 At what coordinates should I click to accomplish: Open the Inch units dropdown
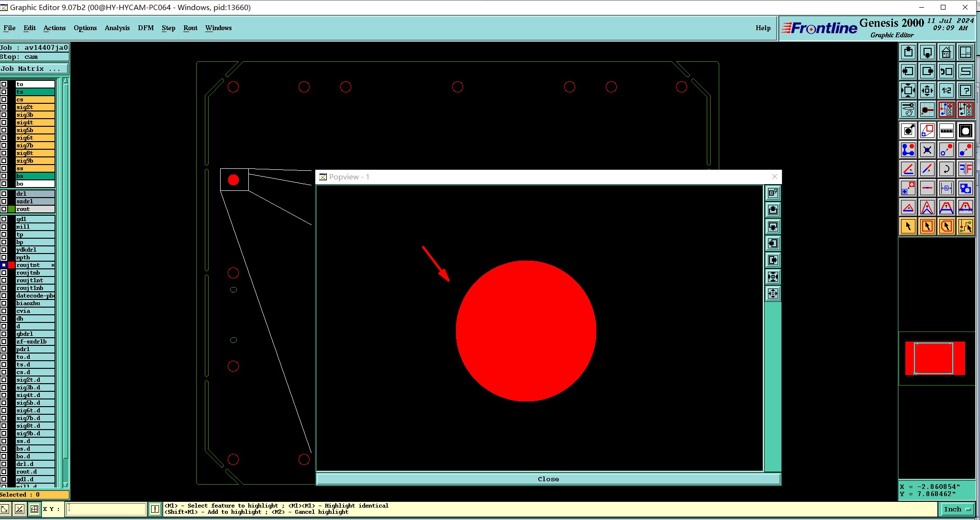point(958,509)
